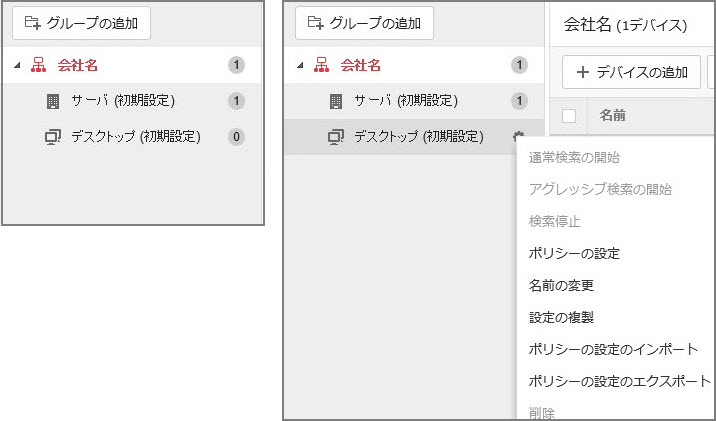Viewport: 716px width, 421px height.
Task: Collapse the 会社名 tree in left screenshot
Action: [x=17, y=67]
